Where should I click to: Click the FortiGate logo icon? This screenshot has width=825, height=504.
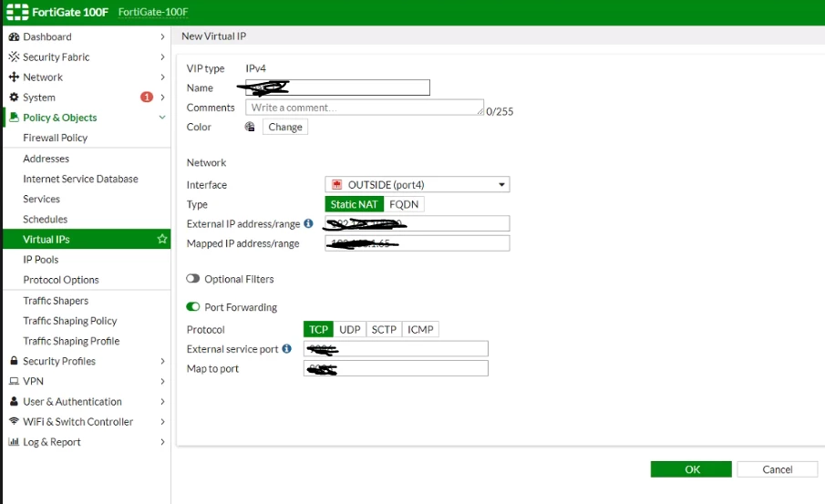pyautogui.click(x=17, y=12)
